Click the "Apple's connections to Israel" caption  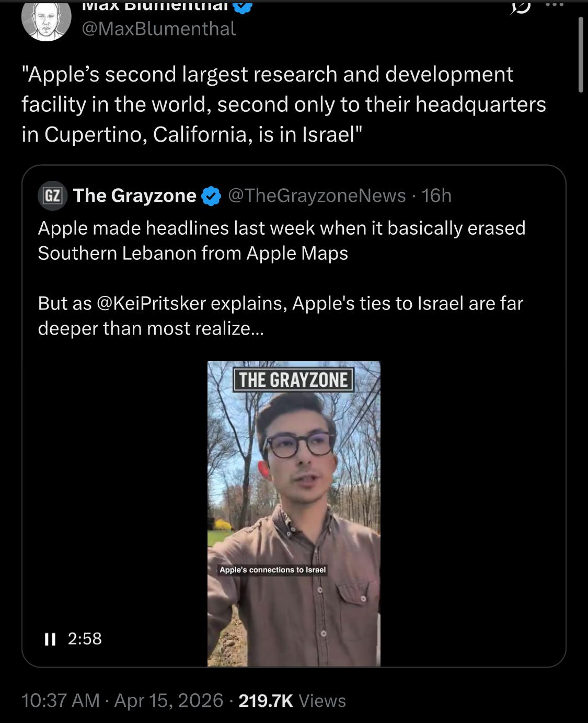point(272,570)
